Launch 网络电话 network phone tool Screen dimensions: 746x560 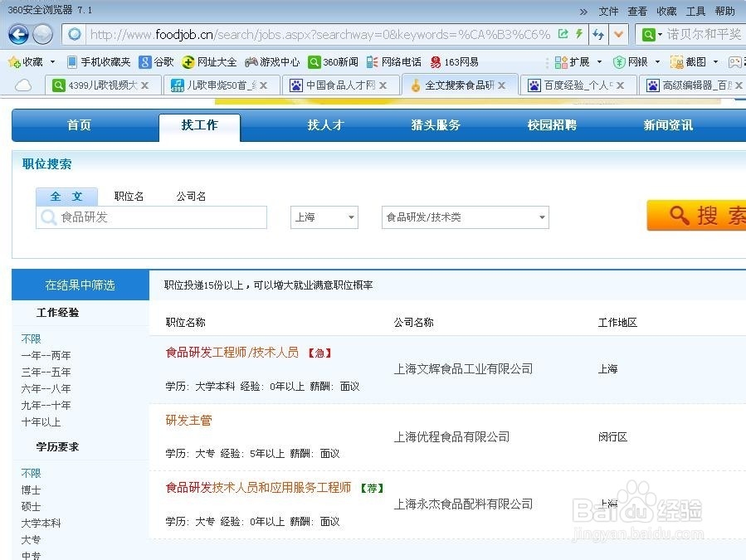pyautogui.click(x=397, y=61)
